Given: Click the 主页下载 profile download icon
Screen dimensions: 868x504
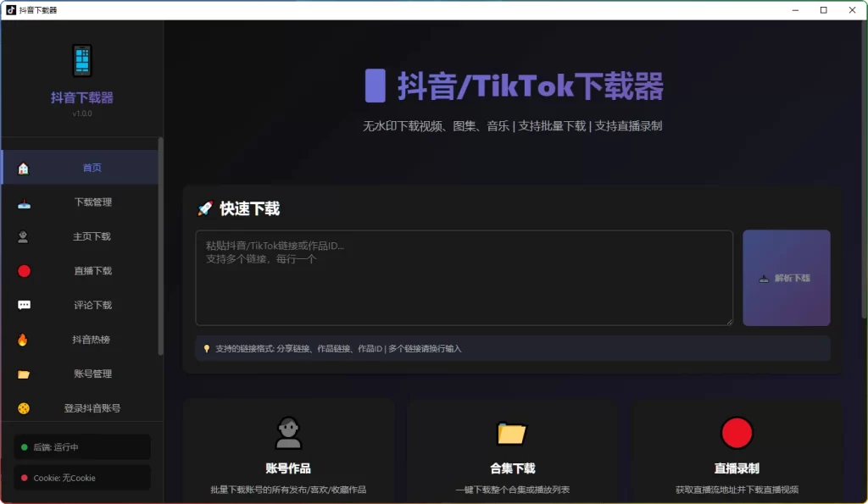Looking at the screenshot, I should pos(24,236).
